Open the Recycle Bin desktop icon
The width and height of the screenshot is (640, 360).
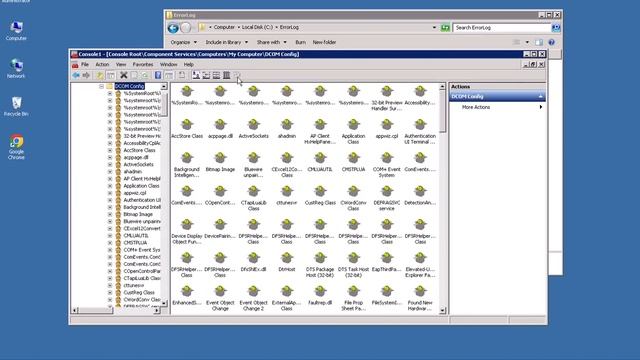coord(16,107)
